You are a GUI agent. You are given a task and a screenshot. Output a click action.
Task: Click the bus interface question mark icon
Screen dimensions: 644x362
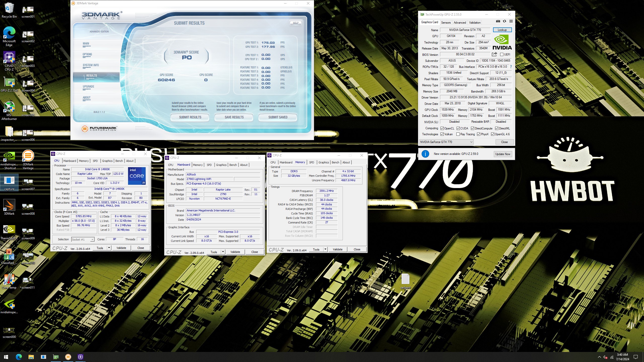coord(511,67)
